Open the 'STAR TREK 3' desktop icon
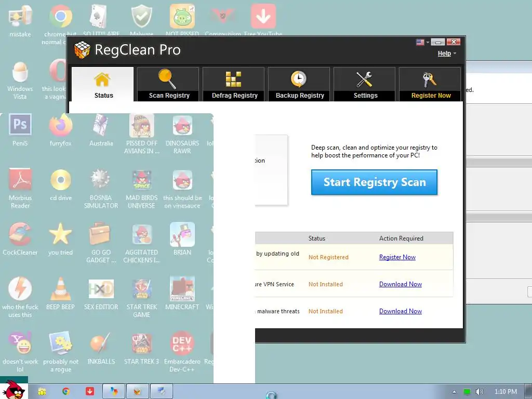 (141, 348)
